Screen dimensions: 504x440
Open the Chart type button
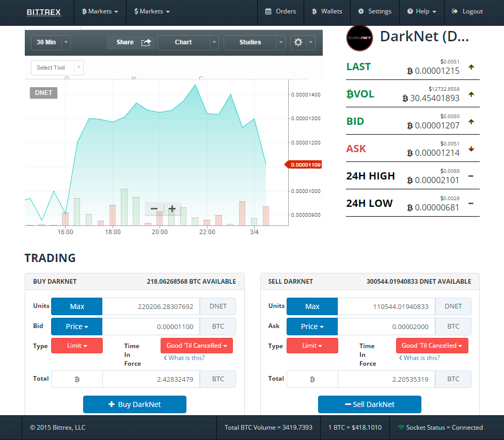[x=183, y=42]
